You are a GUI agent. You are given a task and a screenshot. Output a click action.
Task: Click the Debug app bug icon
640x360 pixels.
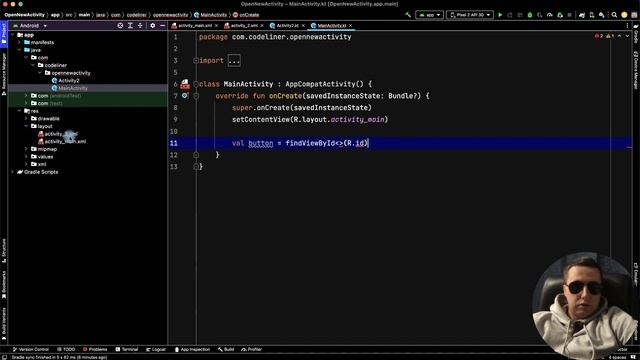[530, 15]
